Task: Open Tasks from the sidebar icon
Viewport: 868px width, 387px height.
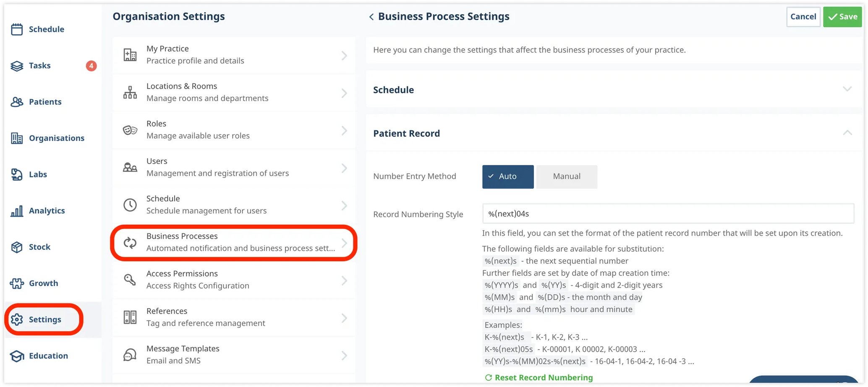Action: pyautogui.click(x=16, y=65)
